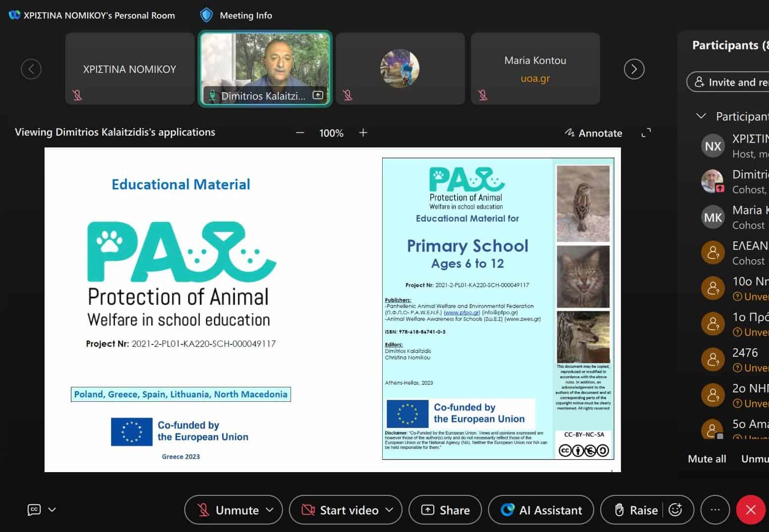Viewport: 769px width, 532px height.
Task: Select the Maria Kontou video tile
Action: click(535, 69)
